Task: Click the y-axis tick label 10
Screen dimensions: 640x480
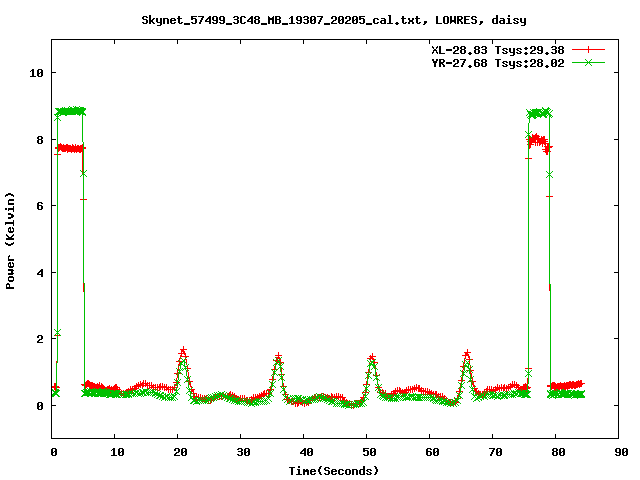Action: [37, 73]
